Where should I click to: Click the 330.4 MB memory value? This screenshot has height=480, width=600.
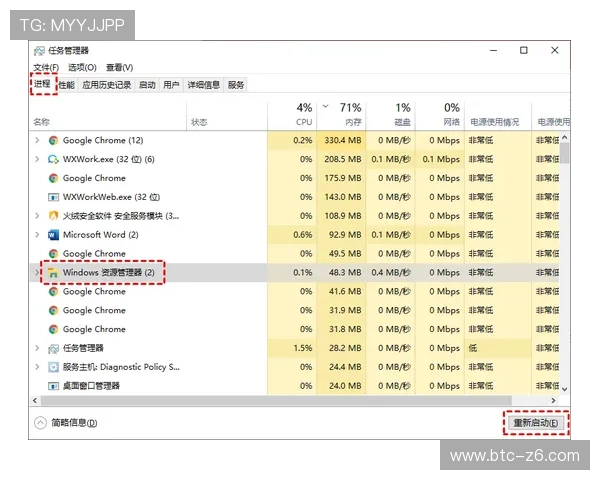(x=343, y=140)
